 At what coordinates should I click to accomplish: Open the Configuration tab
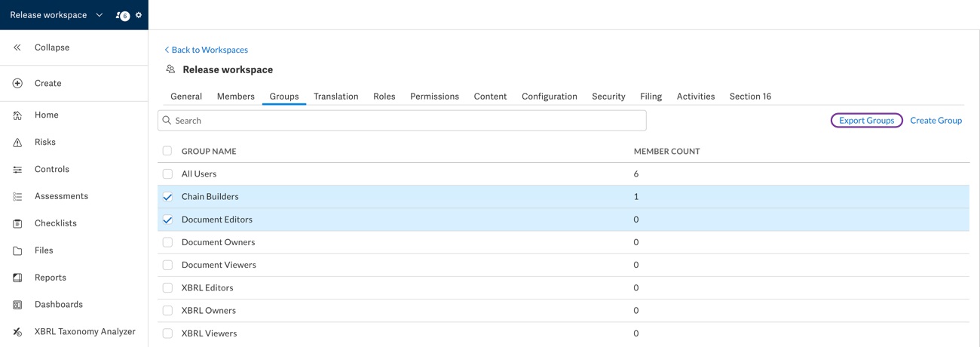pyautogui.click(x=550, y=97)
